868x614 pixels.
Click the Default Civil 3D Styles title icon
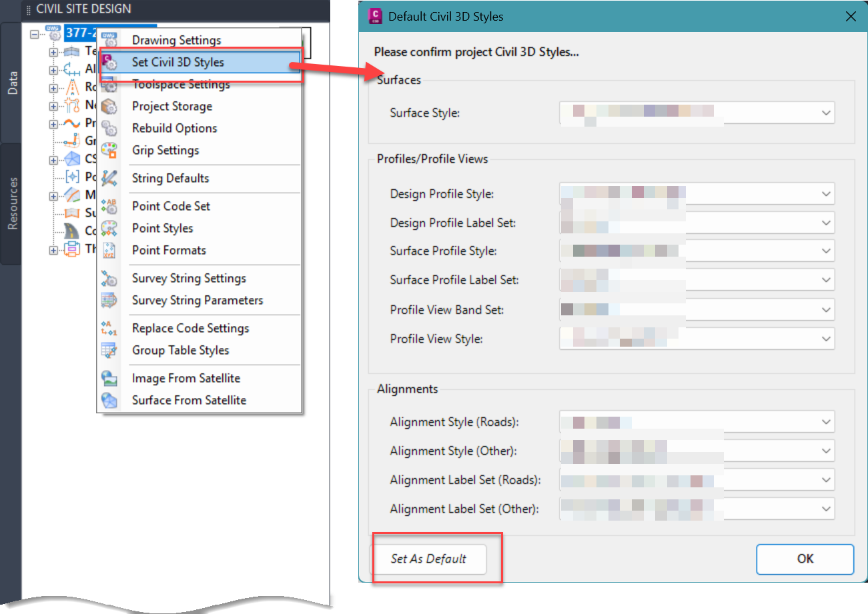click(375, 16)
